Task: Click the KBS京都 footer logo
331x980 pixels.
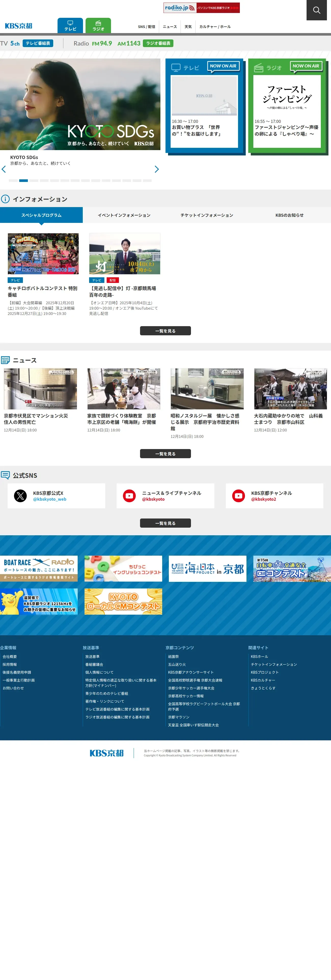Action: click(x=107, y=753)
